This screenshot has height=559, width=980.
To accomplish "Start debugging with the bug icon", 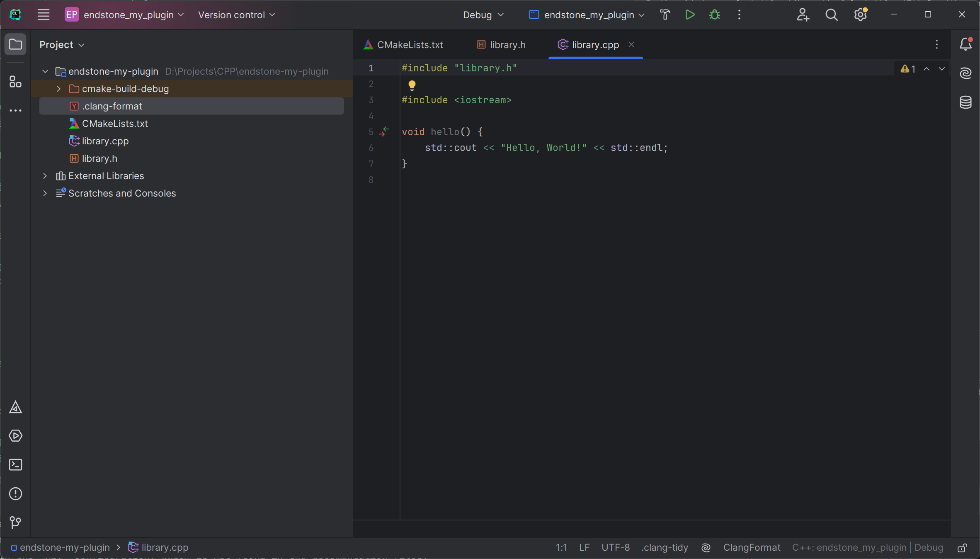I will (715, 15).
